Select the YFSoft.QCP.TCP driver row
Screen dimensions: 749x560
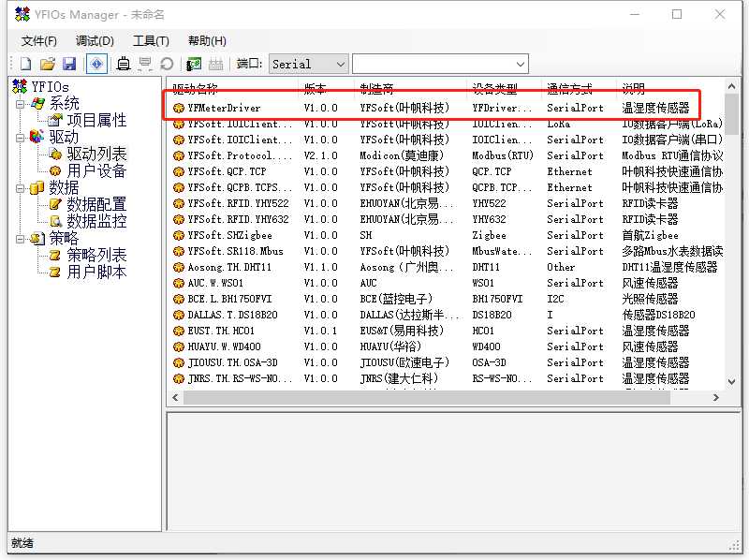tap(448, 171)
